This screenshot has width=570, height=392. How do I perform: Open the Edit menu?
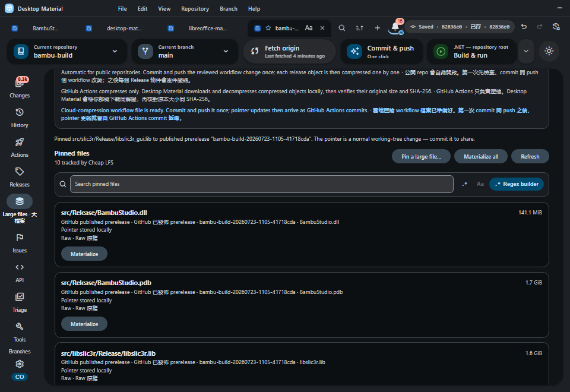point(142,9)
